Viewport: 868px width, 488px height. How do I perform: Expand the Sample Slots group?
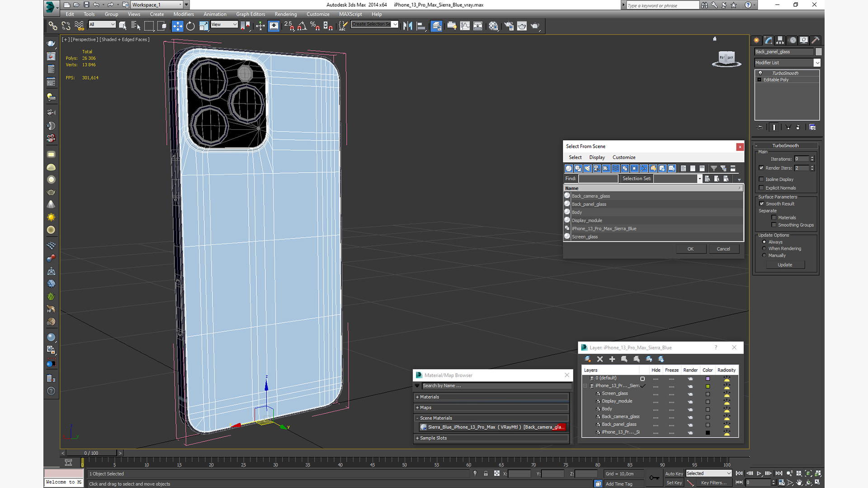[491, 438]
